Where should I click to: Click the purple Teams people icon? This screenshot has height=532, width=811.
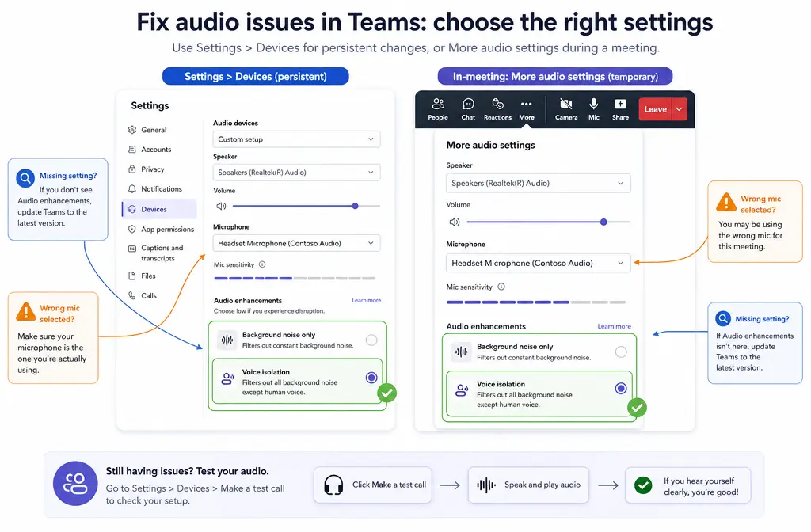[x=75, y=484]
